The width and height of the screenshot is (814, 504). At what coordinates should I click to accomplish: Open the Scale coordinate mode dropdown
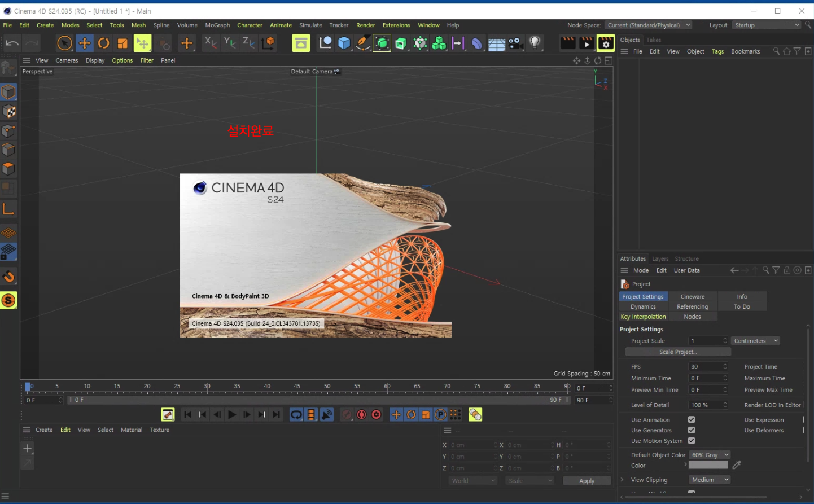point(530,481)
